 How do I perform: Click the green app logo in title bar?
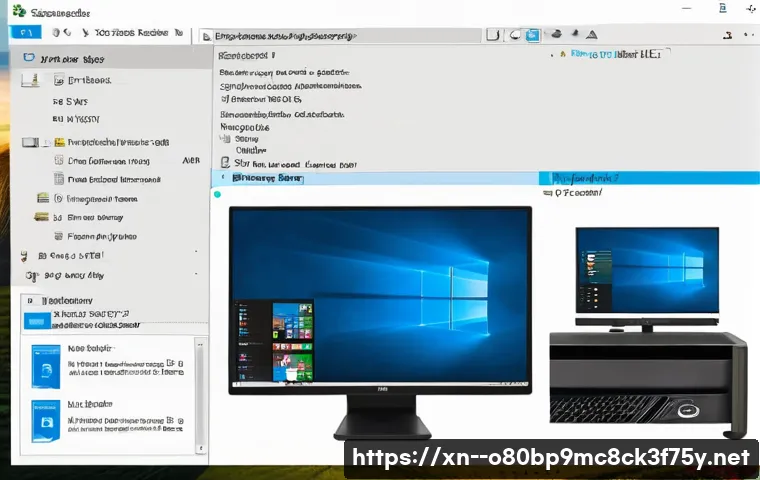(x=17, y=11)
